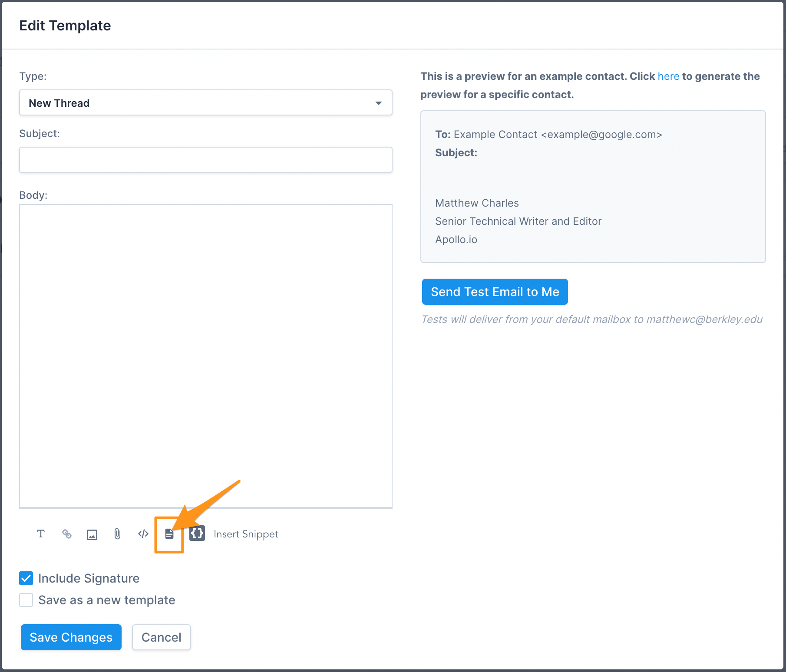Check Save as a new template
The width and height of the screenshot is (786, 672).
tap(26, 600)
